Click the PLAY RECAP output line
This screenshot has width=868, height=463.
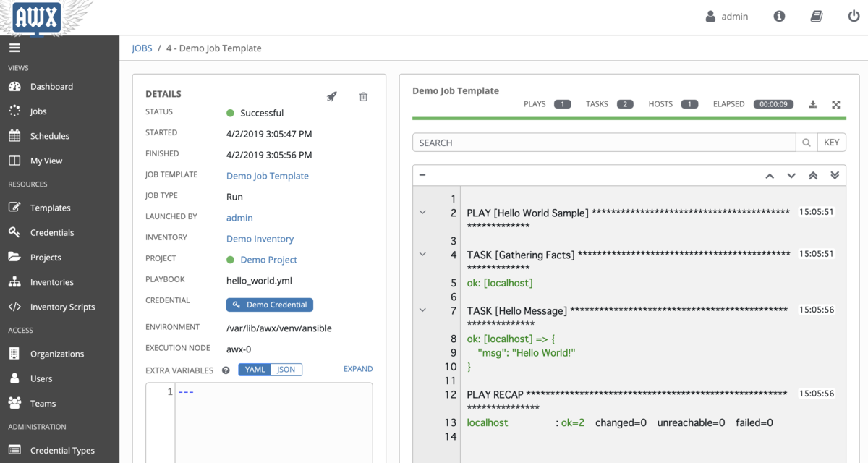(627, 394)
